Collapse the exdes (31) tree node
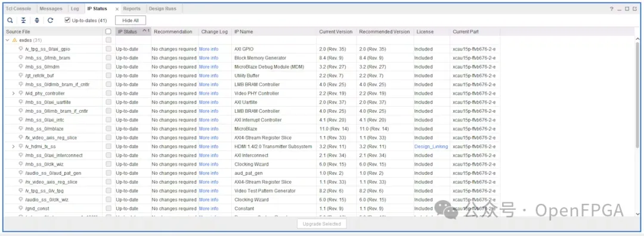644x236 pixels. (7, 40)
